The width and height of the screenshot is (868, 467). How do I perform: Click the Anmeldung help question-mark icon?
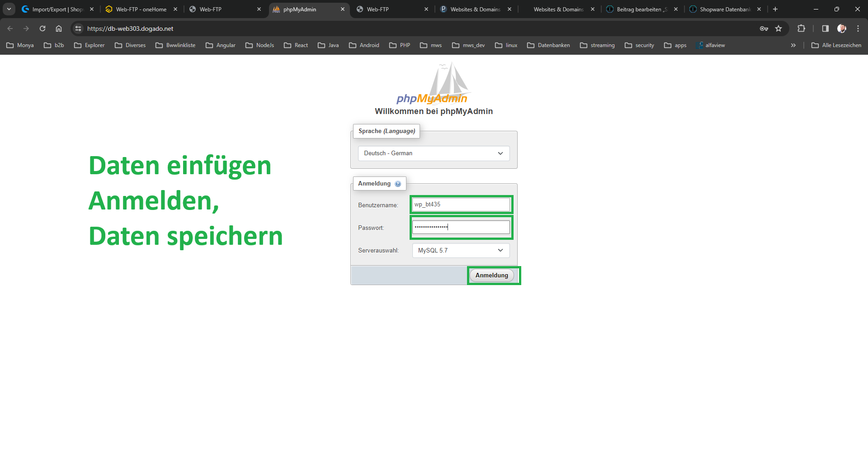(398, 184)
